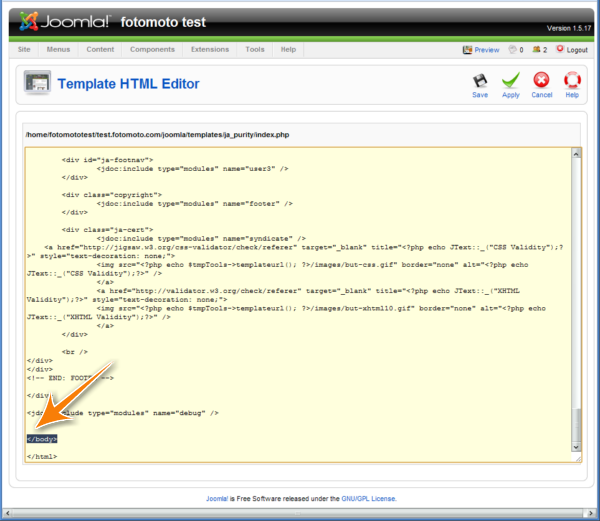The height and width of the screenshot is (521, 600).
Task: Click the Template HTML Editor heading
Action: tap(128, 84)
